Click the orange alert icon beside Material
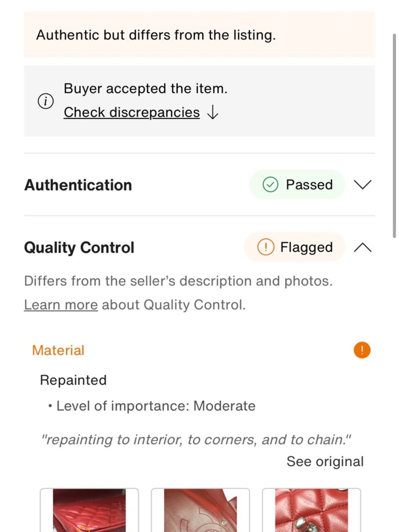Screen dimensions: 399x532 coord(362,350)
